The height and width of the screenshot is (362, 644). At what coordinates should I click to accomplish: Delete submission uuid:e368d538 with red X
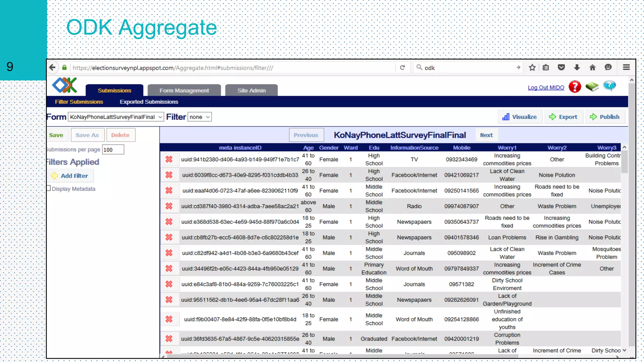169,222
